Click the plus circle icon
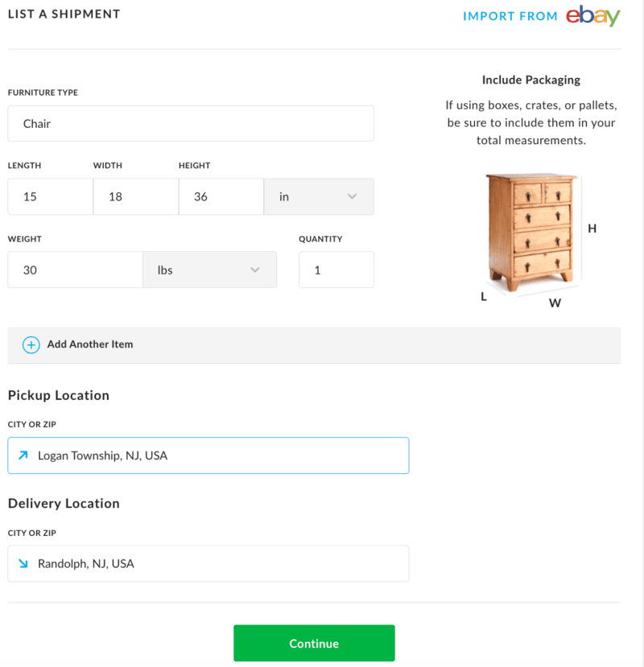The image size is (644, 667). (31, 344)
